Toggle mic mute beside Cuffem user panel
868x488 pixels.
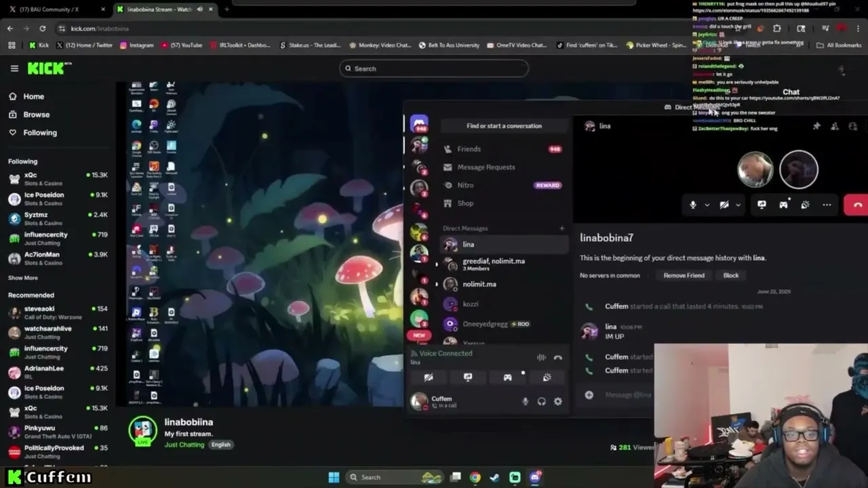[525, 401]
